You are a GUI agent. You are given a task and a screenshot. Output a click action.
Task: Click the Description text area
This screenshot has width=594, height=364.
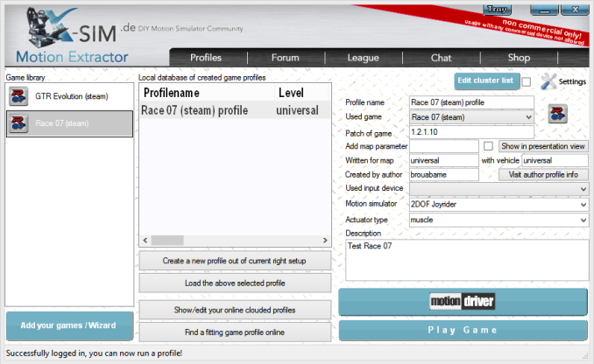pos(467,260)
